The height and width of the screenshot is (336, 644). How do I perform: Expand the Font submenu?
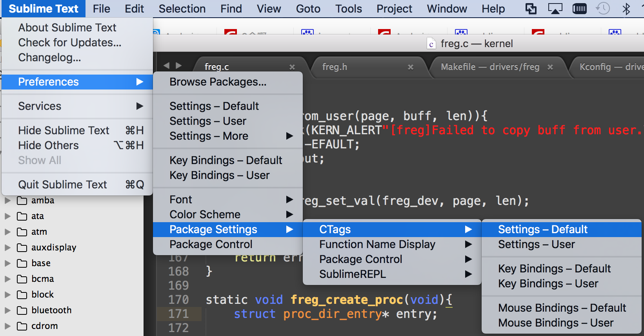pyautogui.click(x=228, y=199)
